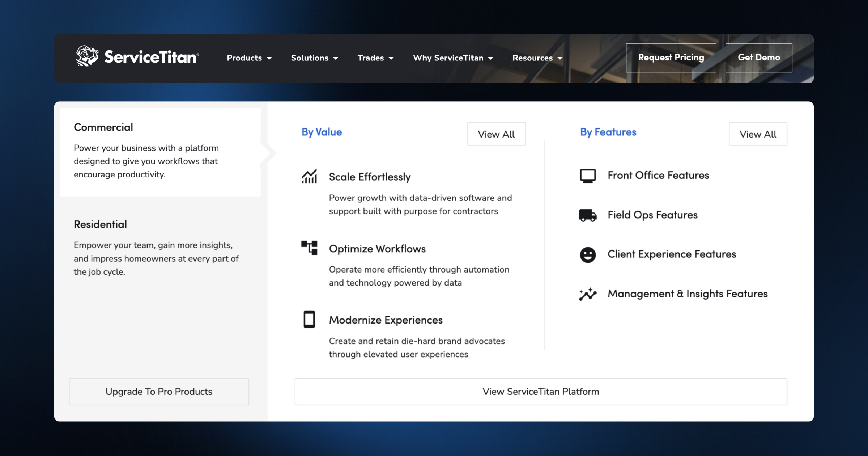
Task: Click the smiley face icon for Client Experience Features
Action: (588, 254)
